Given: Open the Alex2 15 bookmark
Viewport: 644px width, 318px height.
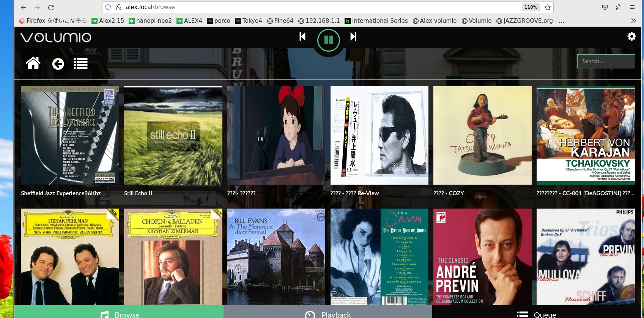Looking at the screenshot, I should (x=108, y=21).
